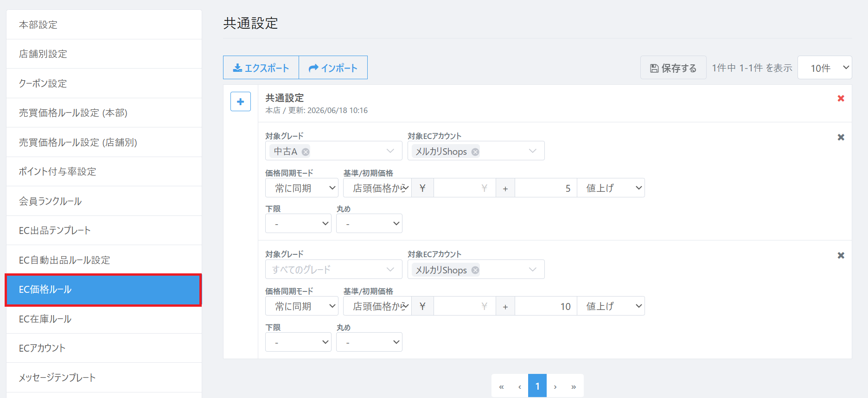Open 店頭価格から dropdown in second rule

point(377,306)
